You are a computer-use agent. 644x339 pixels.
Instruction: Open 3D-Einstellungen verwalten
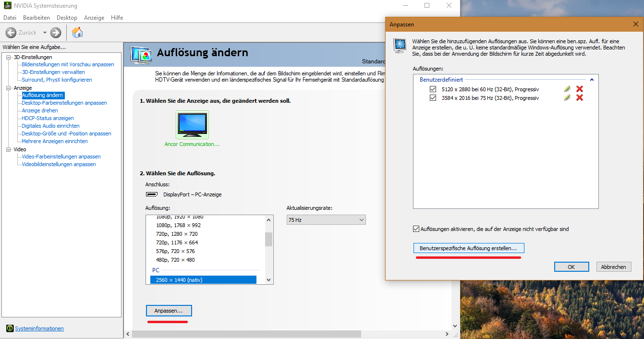click(x=53, y=72)
